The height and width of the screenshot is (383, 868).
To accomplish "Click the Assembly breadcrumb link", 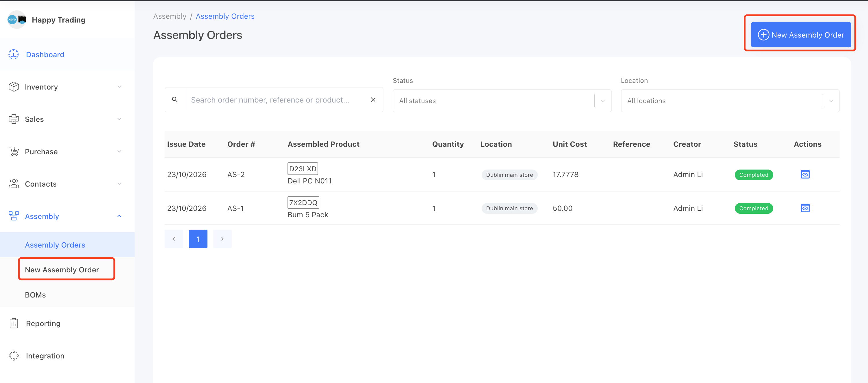I will coord(170,16).
